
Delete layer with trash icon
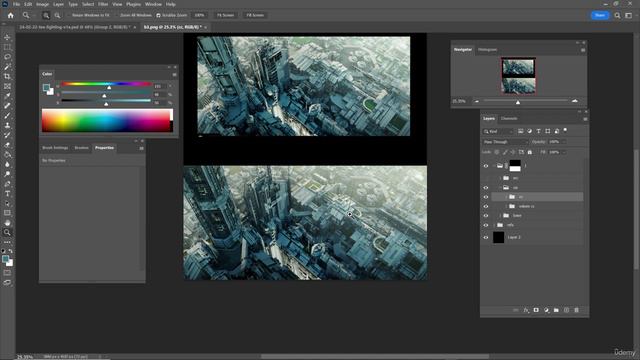[576, 310]
